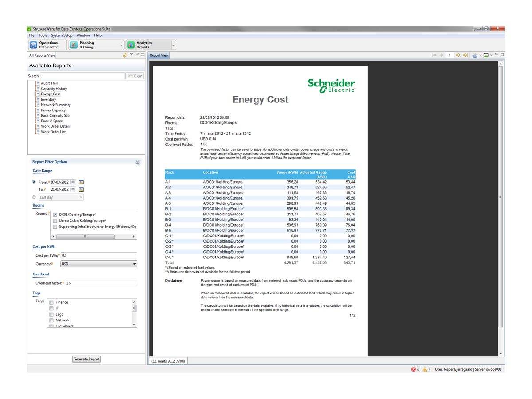Click the filter options icon beside Report Filter Options

tap(137, 161)
